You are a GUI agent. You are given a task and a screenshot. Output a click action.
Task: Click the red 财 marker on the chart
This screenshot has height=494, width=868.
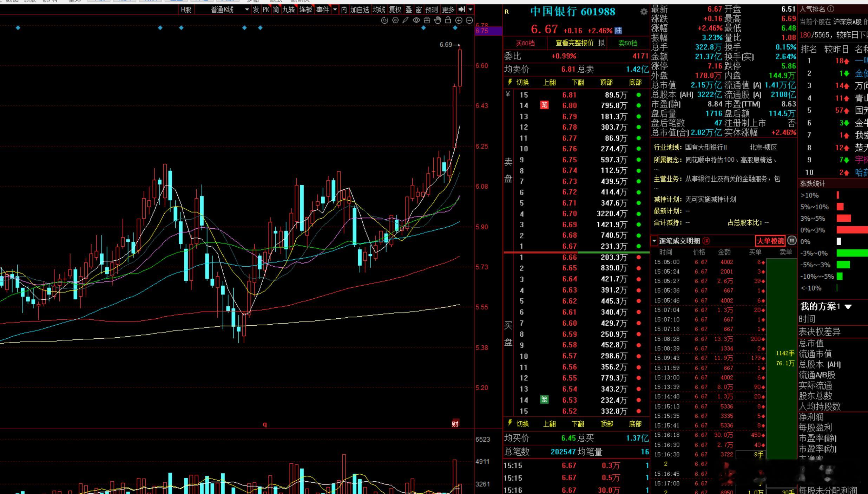coord(455,424)
